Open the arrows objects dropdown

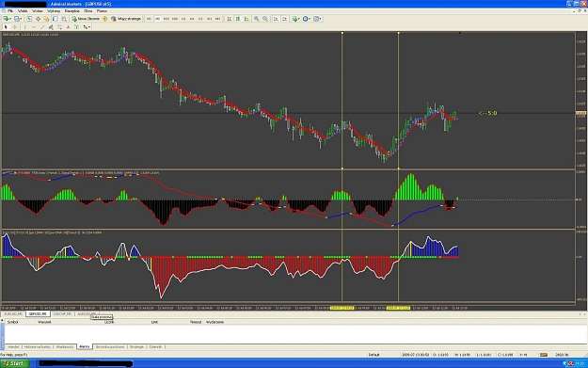click(x=87, y=27)
